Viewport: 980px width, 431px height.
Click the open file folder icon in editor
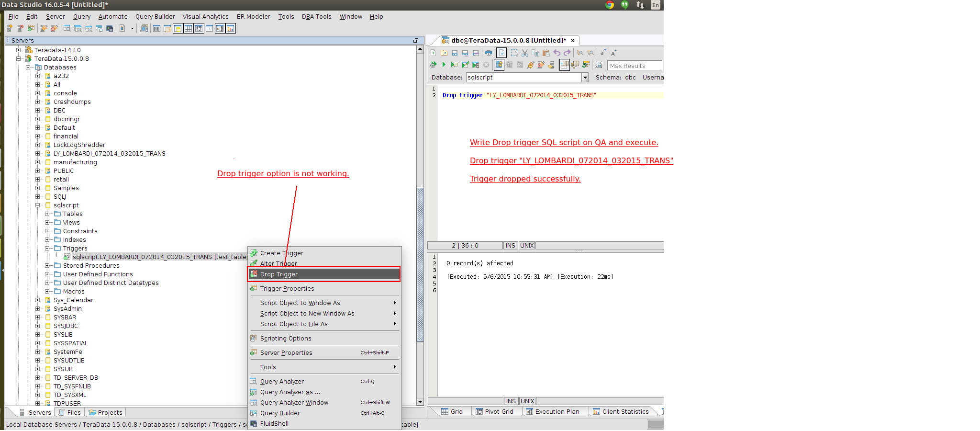pyautogui.click(x=444, y=53)
